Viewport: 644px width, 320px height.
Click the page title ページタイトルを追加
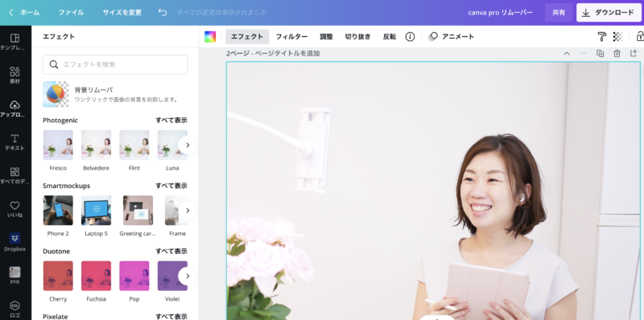287,53
